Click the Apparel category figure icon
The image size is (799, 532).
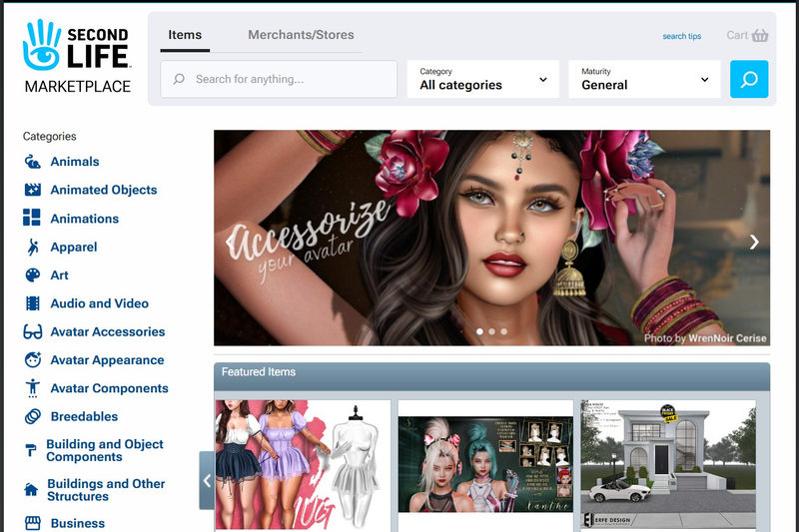point(33,247)
